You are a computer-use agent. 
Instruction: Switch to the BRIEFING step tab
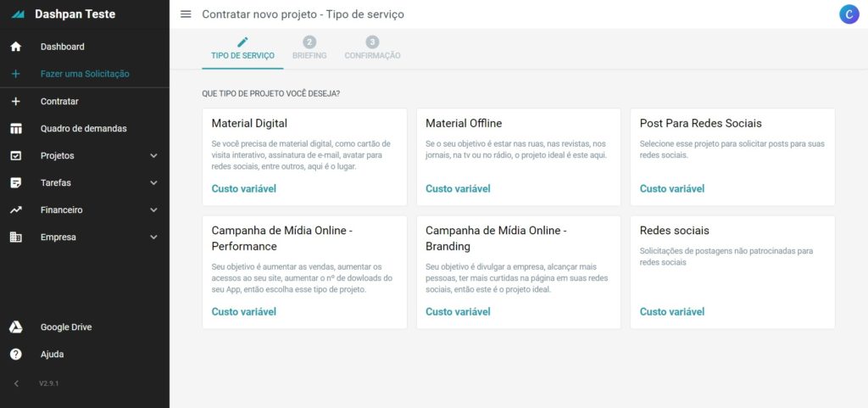coord(309,49)
